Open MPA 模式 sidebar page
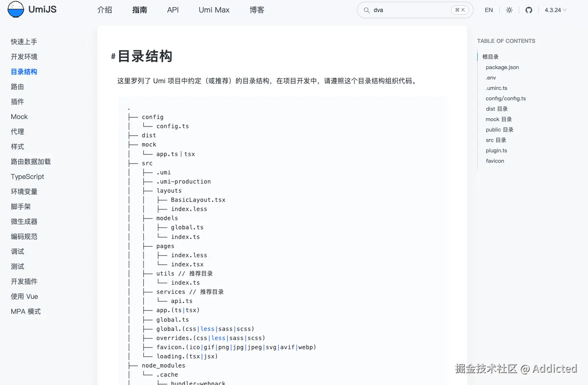588x385 pixels. [26, 311]
